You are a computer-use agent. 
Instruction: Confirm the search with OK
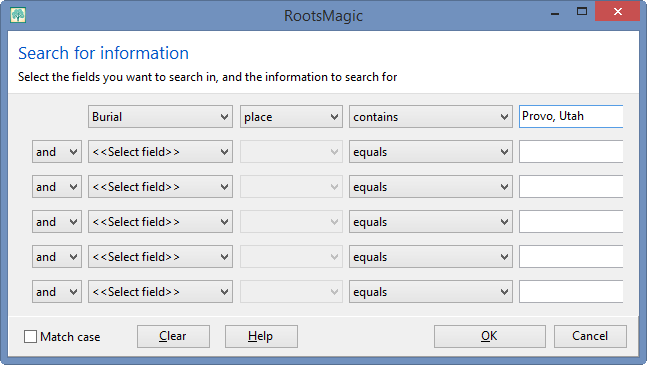coord(490,337)
